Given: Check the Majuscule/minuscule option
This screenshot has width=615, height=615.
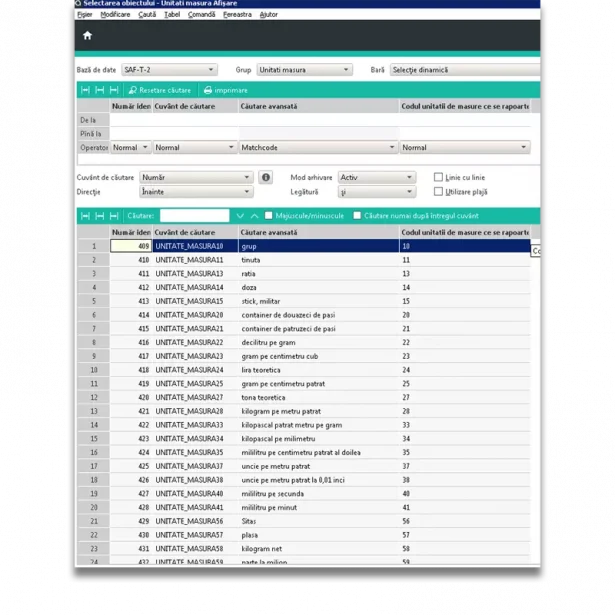Looking at the screenshot, I should pyautogui.click(x=269, y=216).
